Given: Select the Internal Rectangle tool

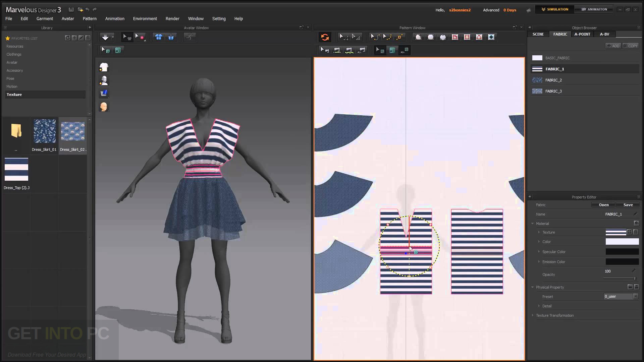Looking at the screenshot, I should pyautogui.click(x=467, y=37).
